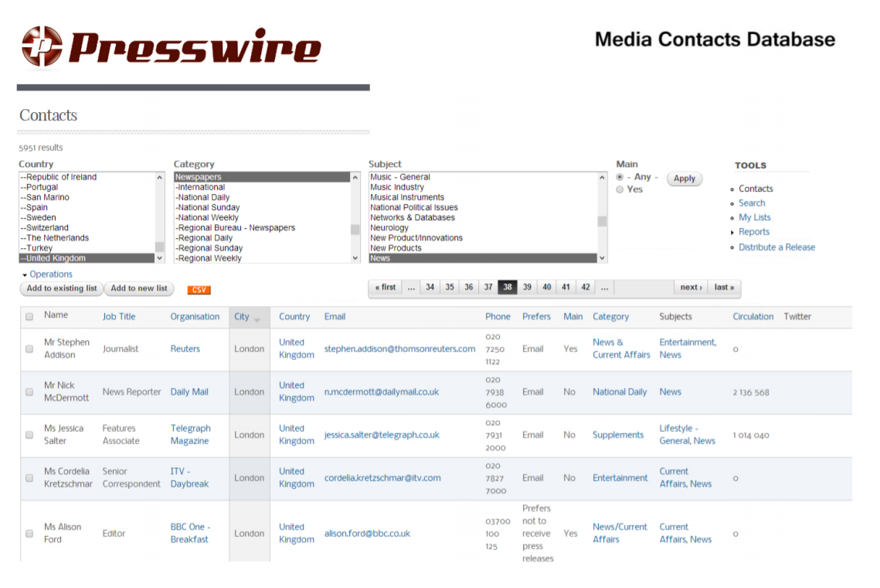Screen dimensions: 880x588
Task: Click down arrow of Country list scrollbar
Action: [159, 258]
